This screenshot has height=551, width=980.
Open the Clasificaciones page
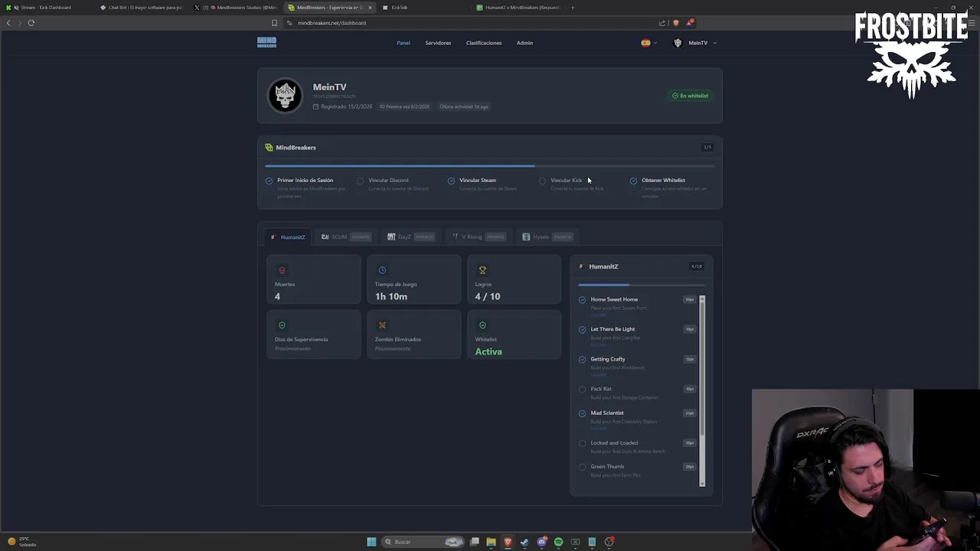(484, 43)
